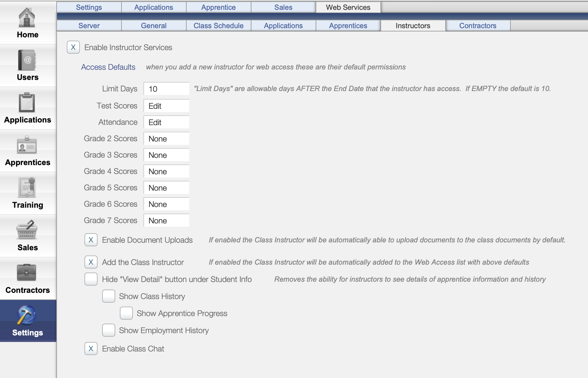This screenshot has height=378, width=588.
Task: Change the Grade 4 Scores dropdown
Action: [x=166, y=171]
